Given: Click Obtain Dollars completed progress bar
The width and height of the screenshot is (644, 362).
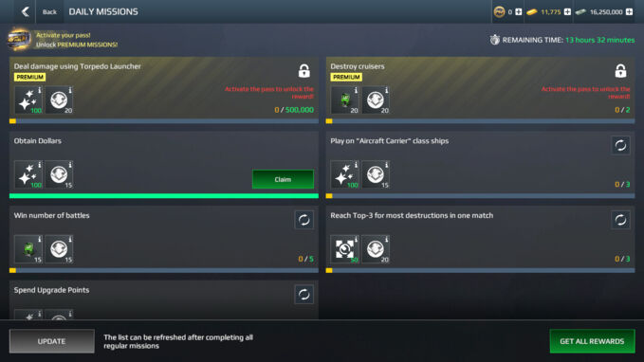Looking at the screenshot, I should coord(164,196).
